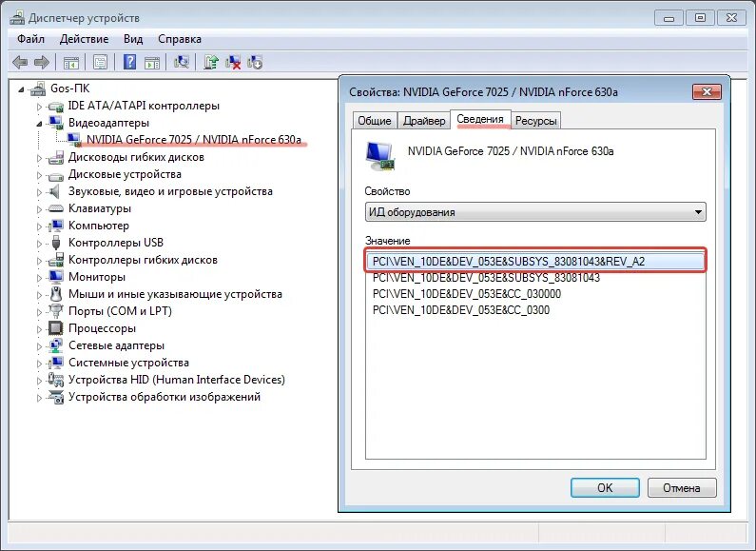Switch to the Общие tab
The image size is (756, 551).
coord(374,121)
